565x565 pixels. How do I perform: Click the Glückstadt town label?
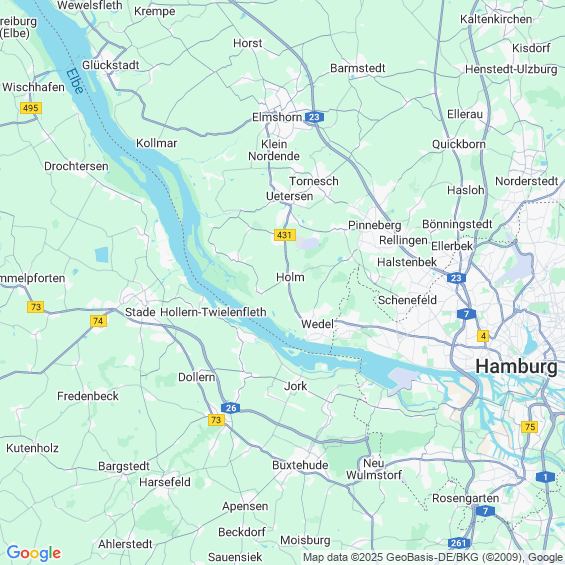coord(111,65)
